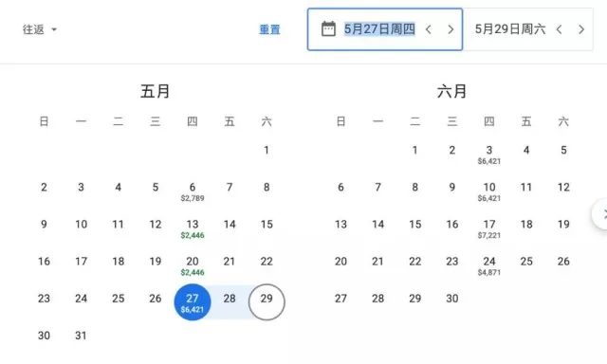Image resolution: width=607 pixels, height=364 pixels.
Task: Select June 3 priced $6,421
Action: click(x=489, y=155)
